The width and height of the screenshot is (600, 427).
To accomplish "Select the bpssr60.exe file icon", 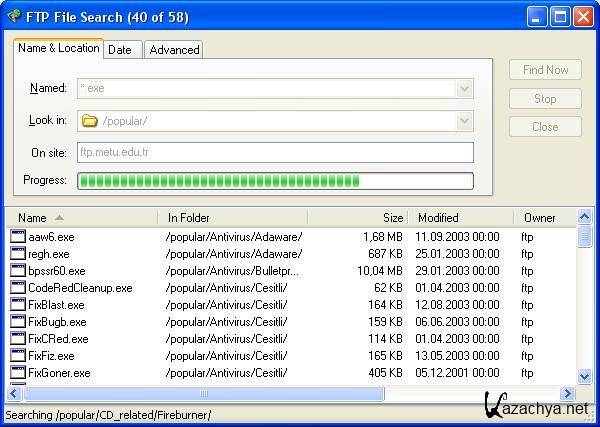I will 17,271.
